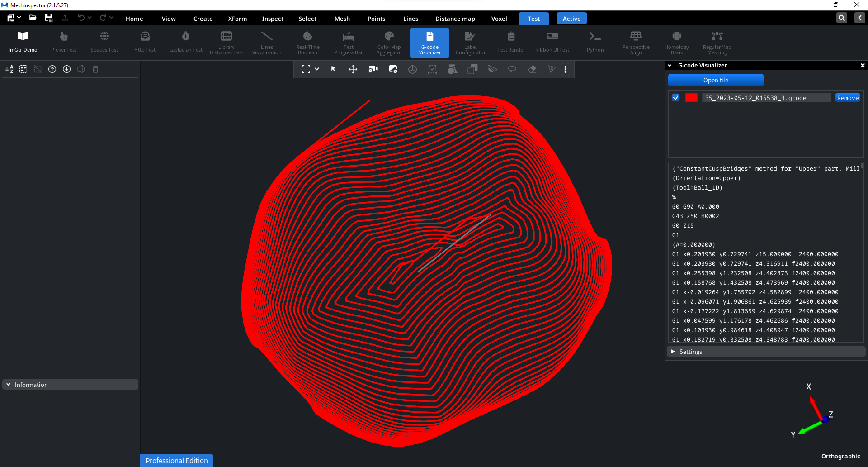Remove the loaded gcode file
This screenshot has width=868, height=467.
click(848, 97)
